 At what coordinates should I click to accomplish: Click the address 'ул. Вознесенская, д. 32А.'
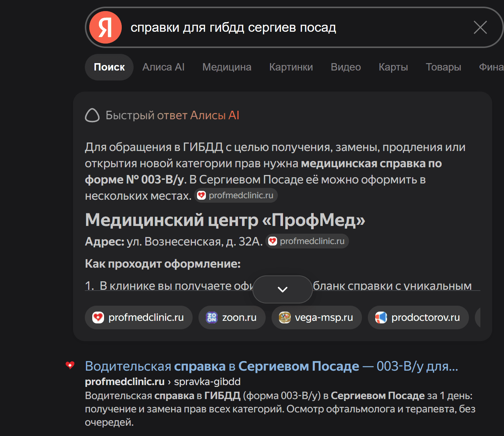(x=195, y=241)
